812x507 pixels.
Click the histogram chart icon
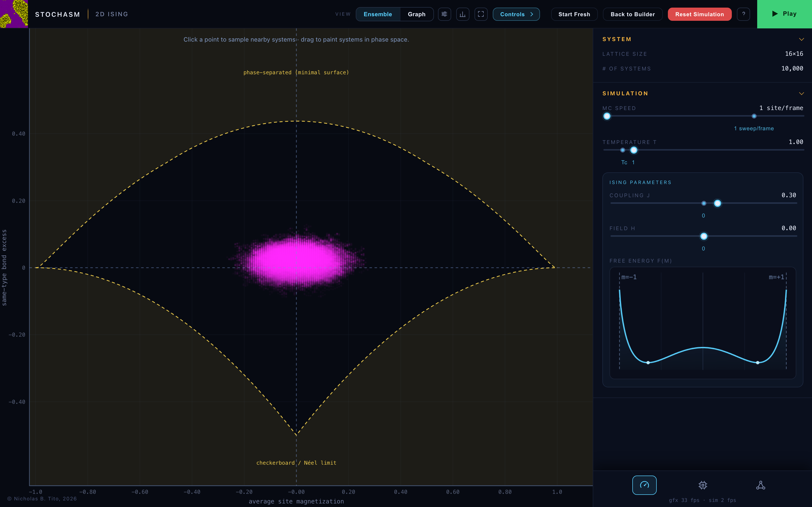pyautogui.click(x=463, y=14)
